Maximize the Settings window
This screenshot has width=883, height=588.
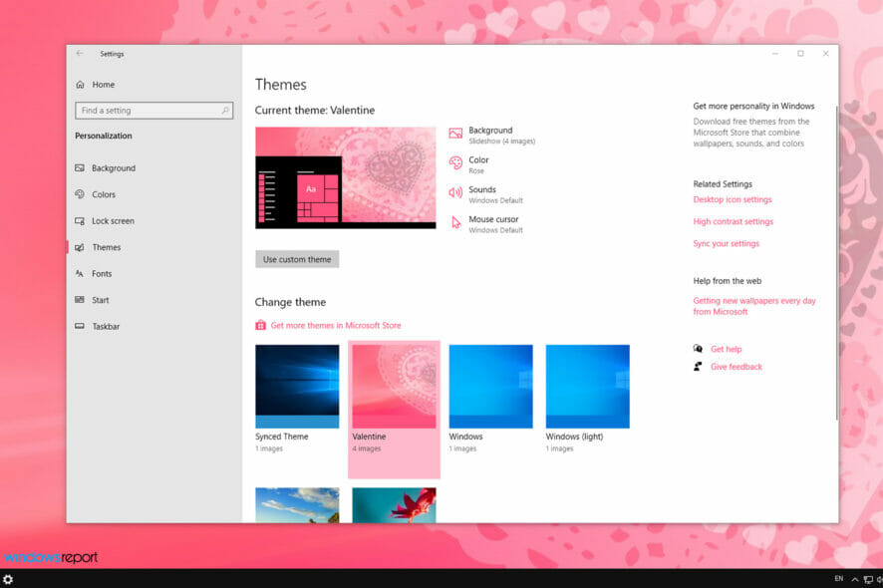pyautogui.click(x=800, y=54)
